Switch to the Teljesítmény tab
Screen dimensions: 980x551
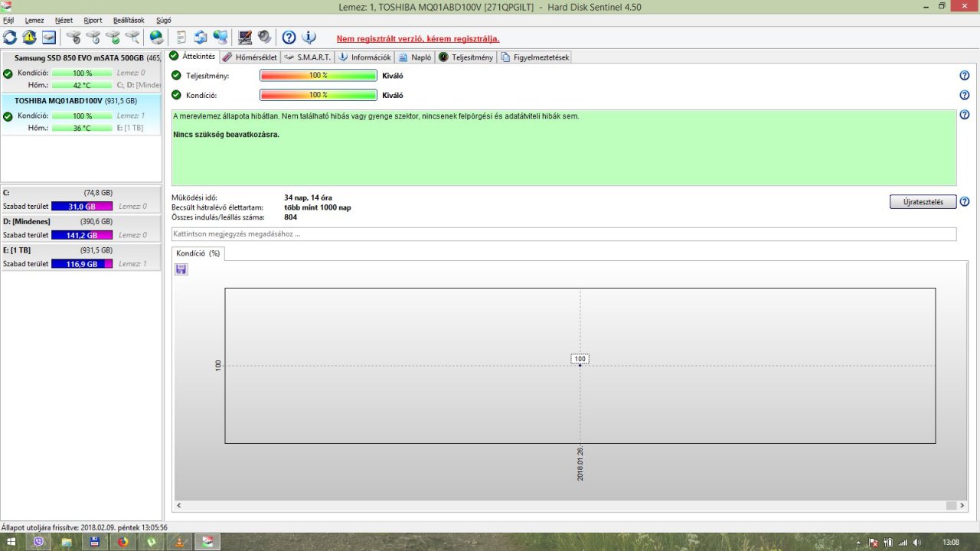466,57
